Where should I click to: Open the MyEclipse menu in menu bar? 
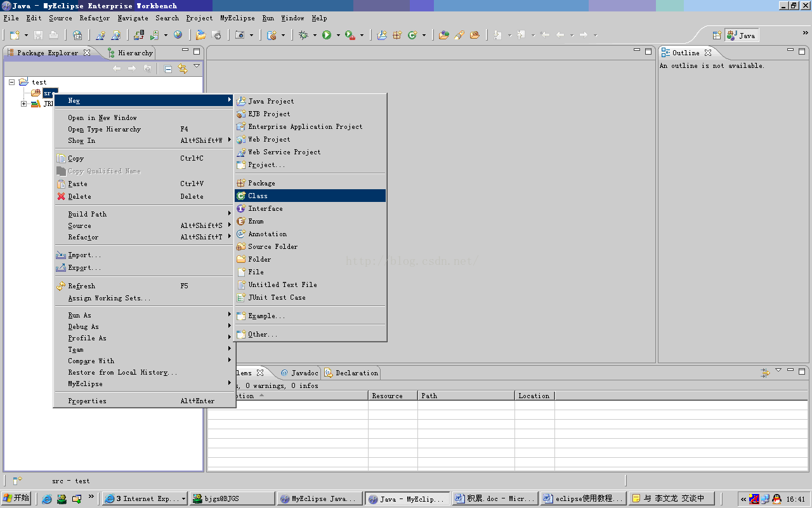pos(237,18)
